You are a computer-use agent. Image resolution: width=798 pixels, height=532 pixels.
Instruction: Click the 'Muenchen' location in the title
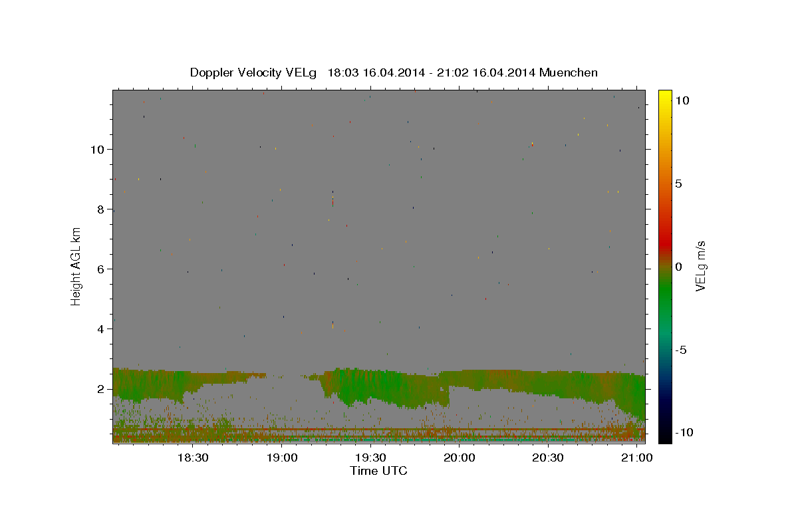[569, 72]
